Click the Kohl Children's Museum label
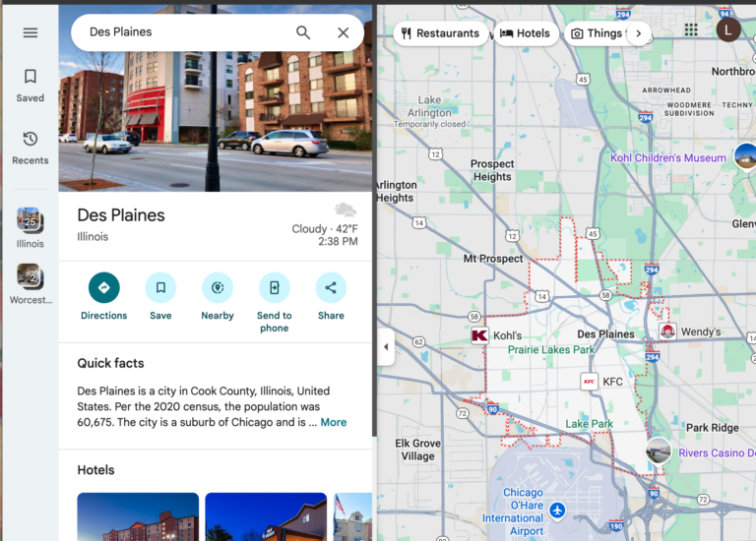Screen dimensions: 756x541 pyautogui.click(x=667, y=158)
